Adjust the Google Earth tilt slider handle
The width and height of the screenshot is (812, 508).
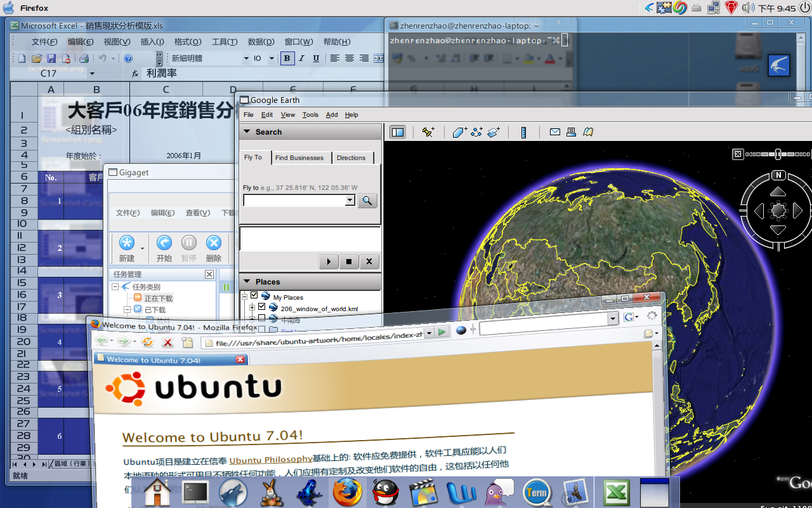[x=778, y=154]
